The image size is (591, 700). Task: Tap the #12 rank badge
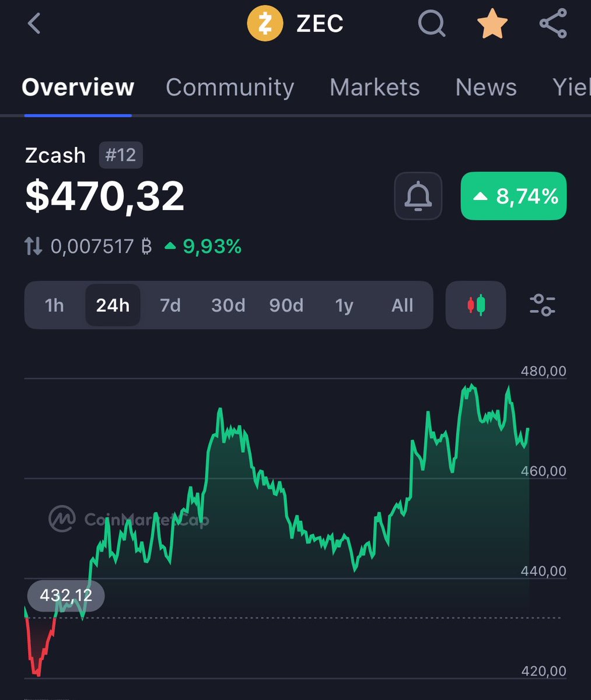pyautogui.click(x=120, y=155)
